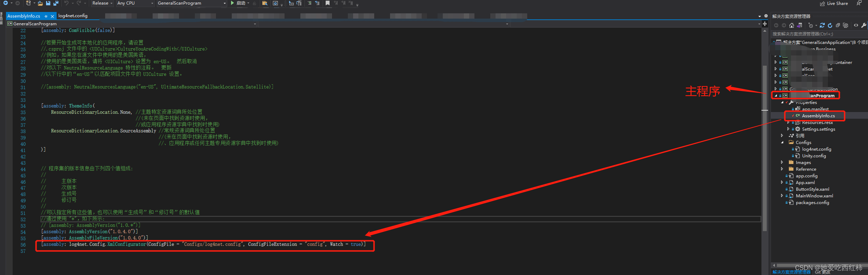Click the Solution Explorer Home icon
Screen dimensions: 868x275
[792, 25]
